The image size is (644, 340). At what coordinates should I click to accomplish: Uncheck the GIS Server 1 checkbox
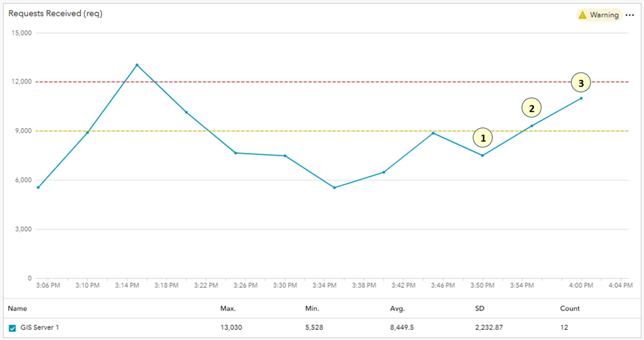pos(12,328)
